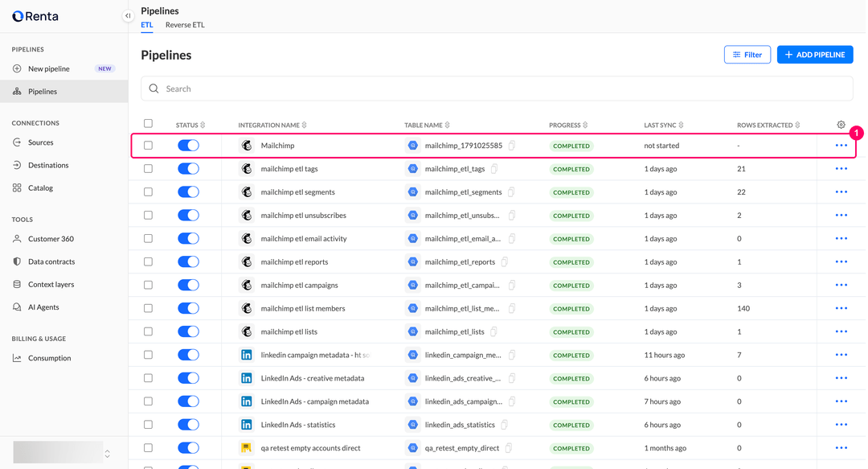Viewport: 868px width, 469px height.
Task: Open row actions for LinkedIn Ads - statistics
Action: tap(841, 425)
